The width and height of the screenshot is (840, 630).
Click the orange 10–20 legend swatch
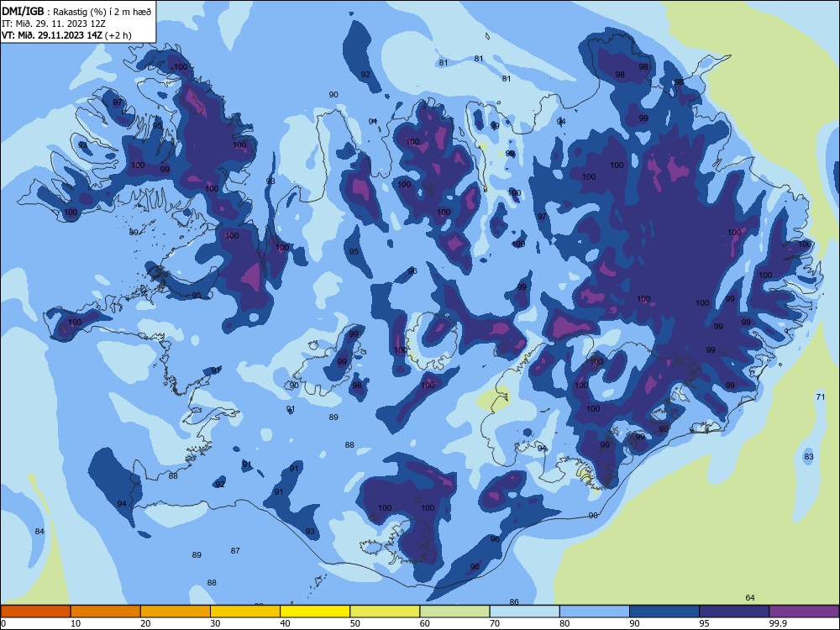[106, 612]
